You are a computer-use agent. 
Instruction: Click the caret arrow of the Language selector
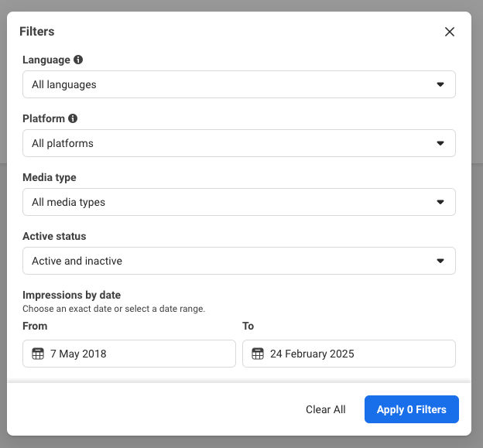point(440,84)
